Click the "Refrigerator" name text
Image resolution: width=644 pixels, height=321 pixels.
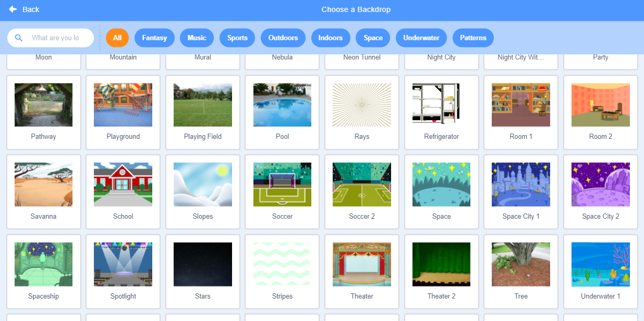point(441,137)
